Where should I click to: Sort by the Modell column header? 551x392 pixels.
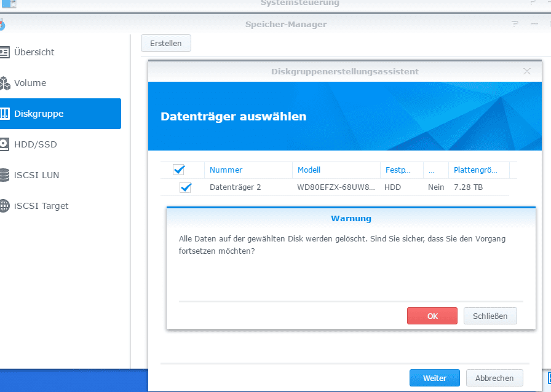pyautogui.click(x=336, y=170)
